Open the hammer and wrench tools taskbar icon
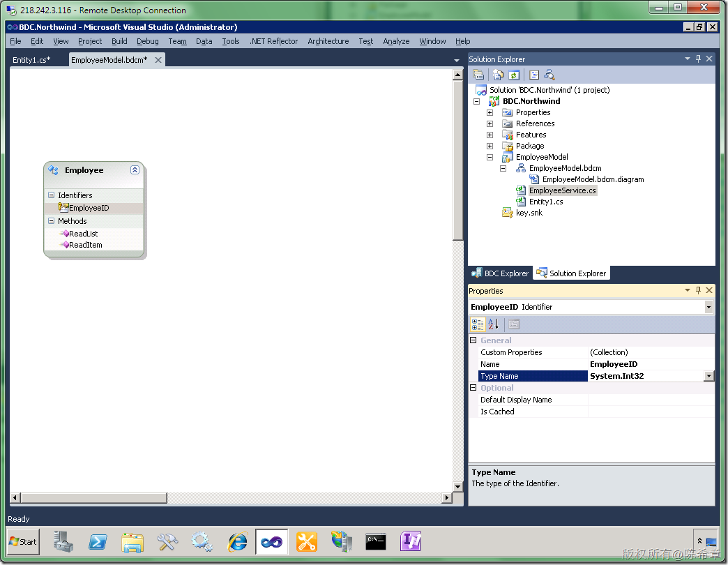The height and width of the screenshot is (565, 728). click(x=167, y=542)
